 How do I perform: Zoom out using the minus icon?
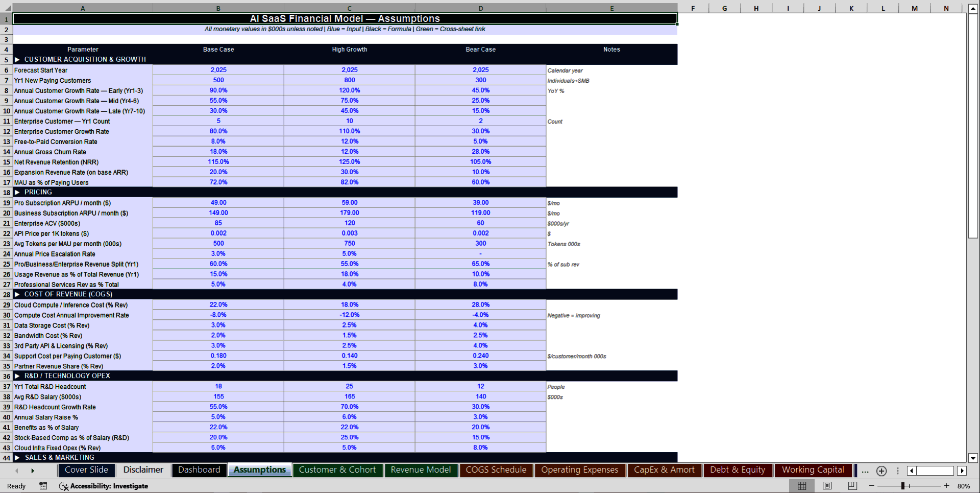tap(871, 486)
